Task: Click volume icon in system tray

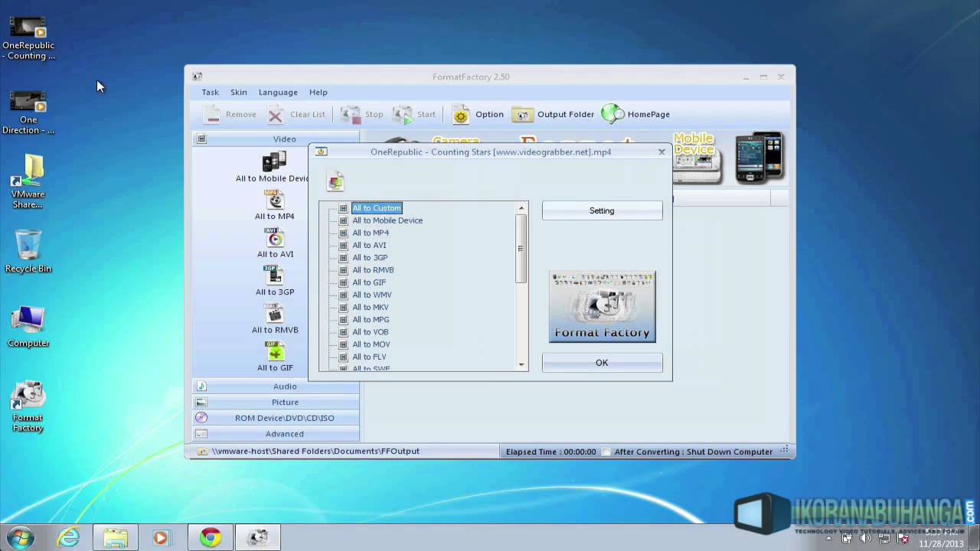Action: (x=866, y=538)
